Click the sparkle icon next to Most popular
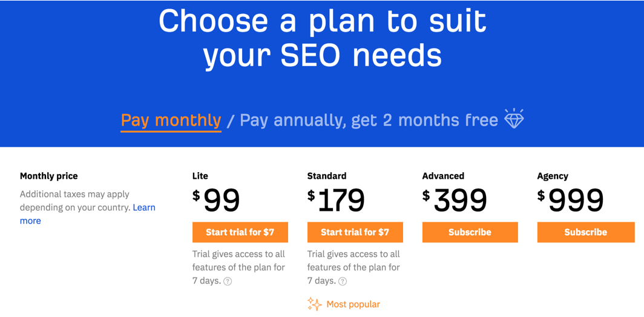Screen dimensions: 644x317 [314, 304]
